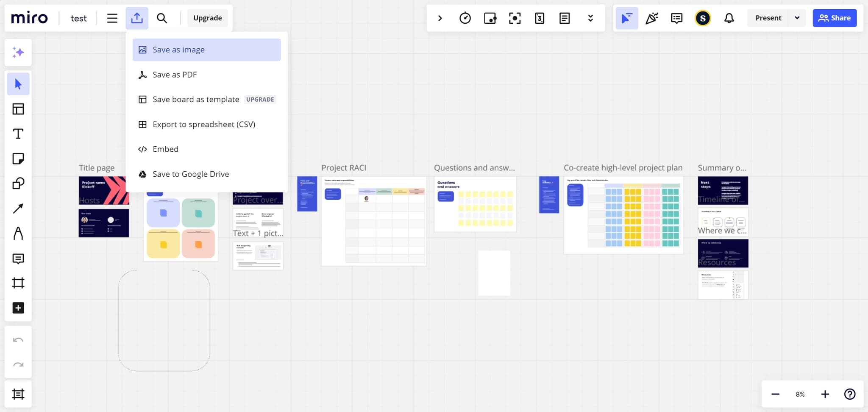The image size is (868, 412).
Task: Select the Text tool
Action: click(18, 134)
